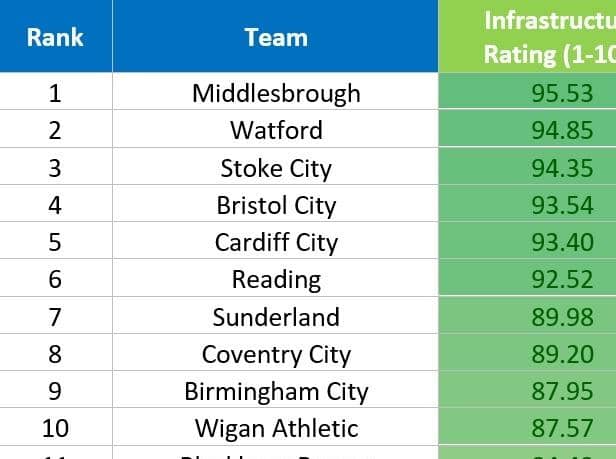
Task: Select the rank 10 cell
Action: click(x=55, y=426)
